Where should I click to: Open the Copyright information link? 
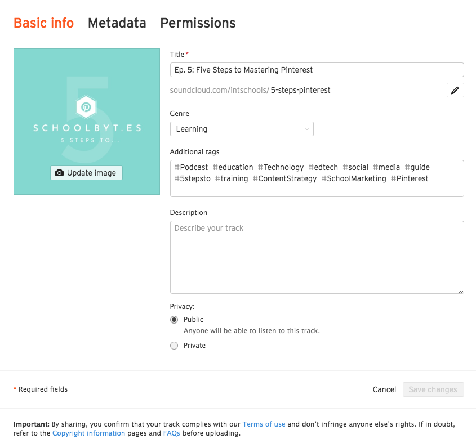pyautogui.click(x=88, y=433)
